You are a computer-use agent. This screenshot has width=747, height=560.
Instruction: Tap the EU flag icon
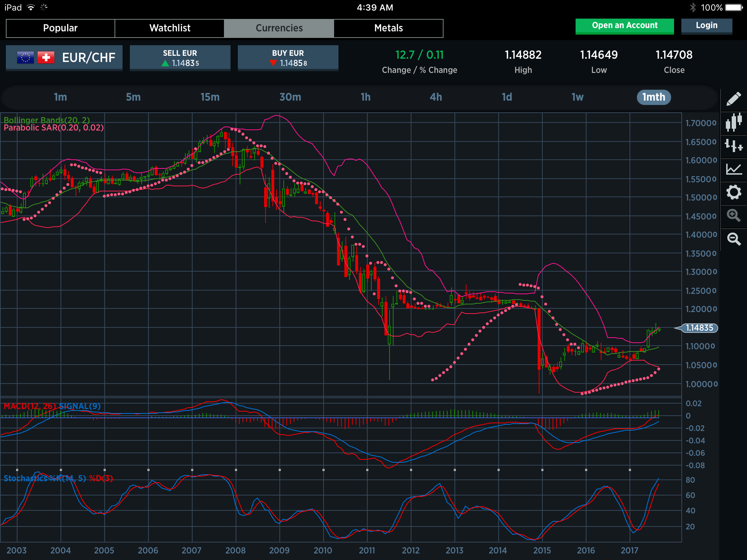[26, 58]
